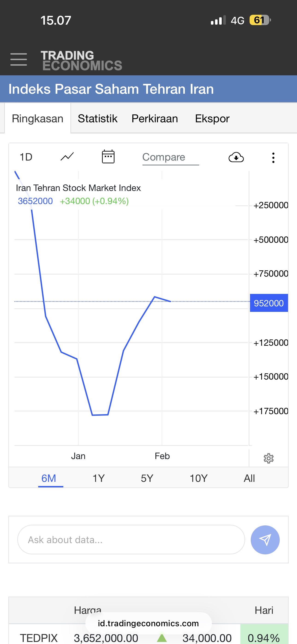The width and height of the screenshot is (297, 644).
Task: Click the Compare input field
Action: (x=171, y=158)
